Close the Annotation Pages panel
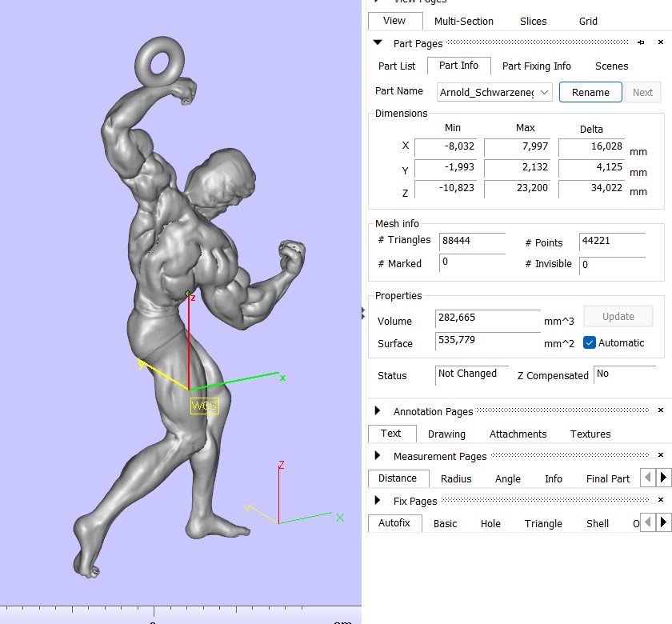This screenshot has width=672, height=624. pos(661,410)
